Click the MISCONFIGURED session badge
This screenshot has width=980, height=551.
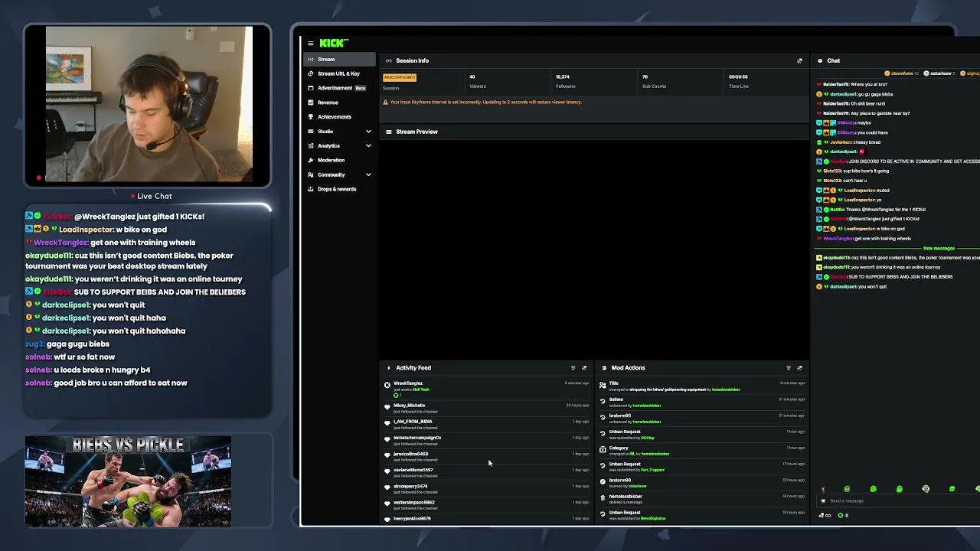click(400, 77)
